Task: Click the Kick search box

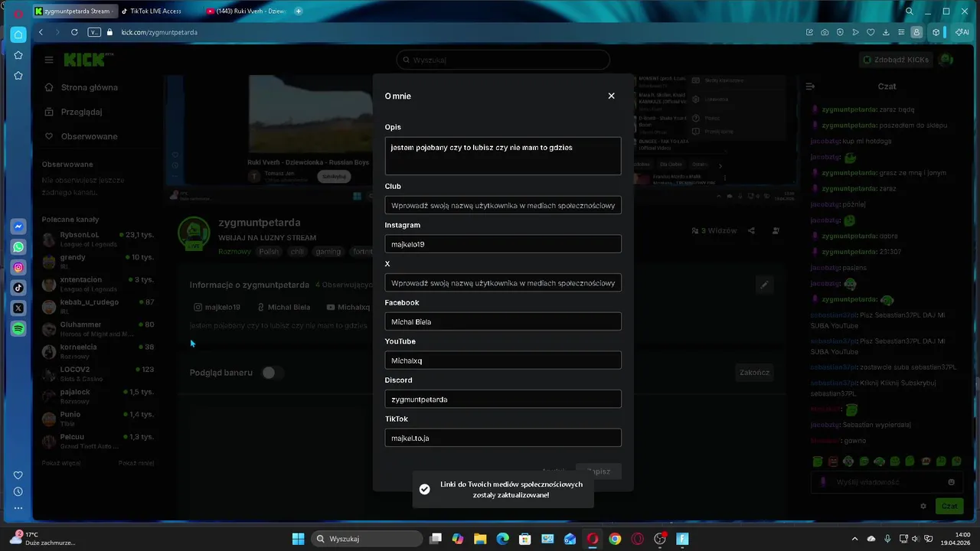Action: tap(503, 60)
